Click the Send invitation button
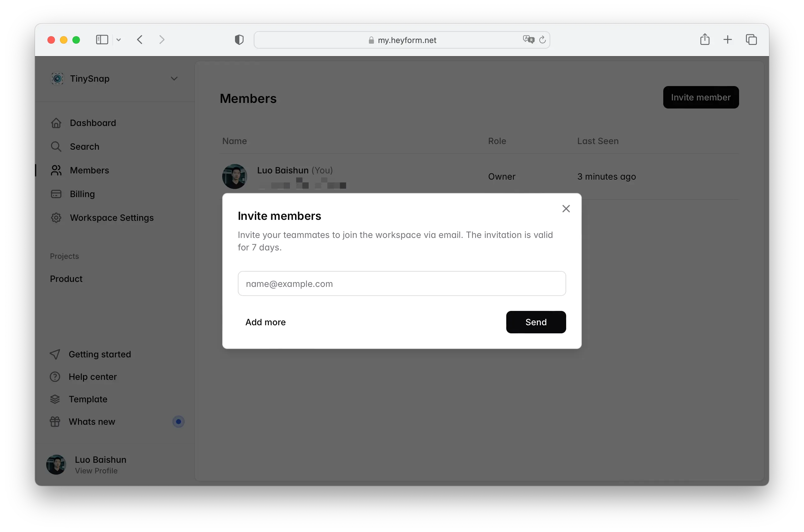This screenshot has width=804, height=532. (x=536, y=322)
